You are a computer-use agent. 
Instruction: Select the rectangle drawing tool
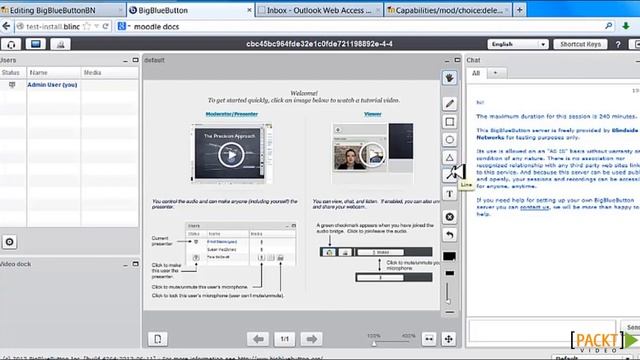[x=449, y=122]
